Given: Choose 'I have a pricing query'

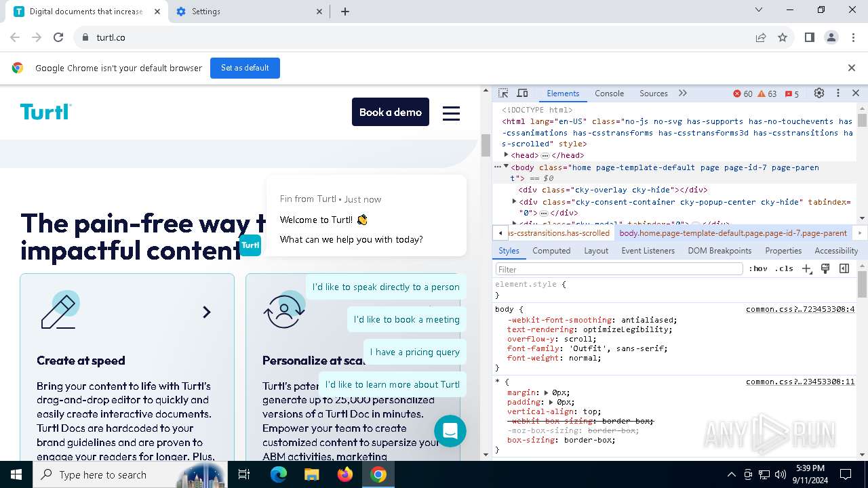Looking at the screenshot, I should pos(415,352).
